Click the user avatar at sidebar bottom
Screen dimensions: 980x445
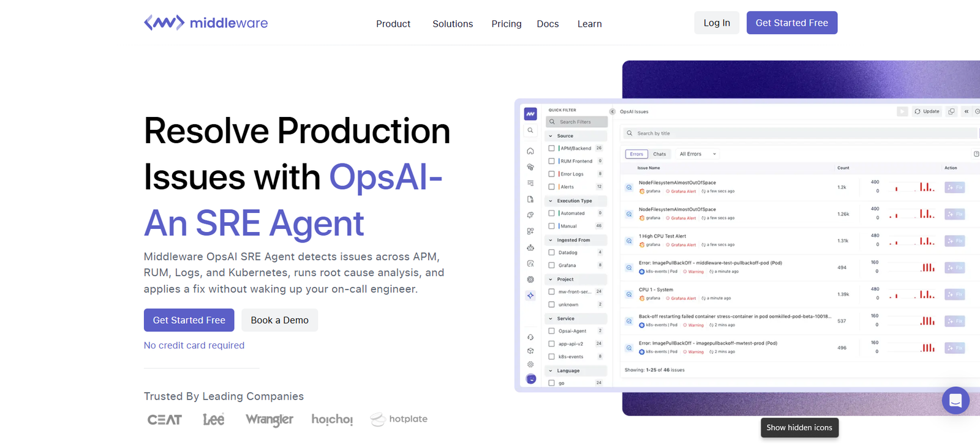point(531,379)
